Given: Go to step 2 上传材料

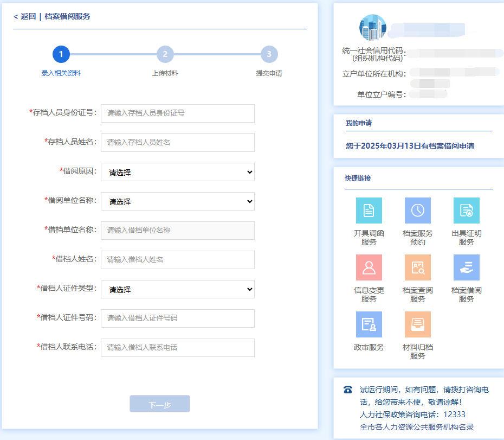Looking at the screenshot, I should click(165, 54).
